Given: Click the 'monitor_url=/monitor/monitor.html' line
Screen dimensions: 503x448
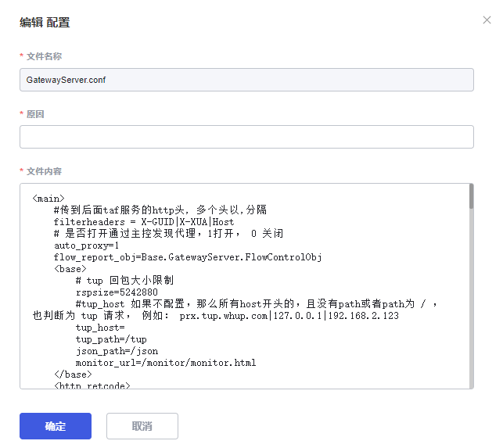Looking at the screenshot, I should click(x=166, y=363).
